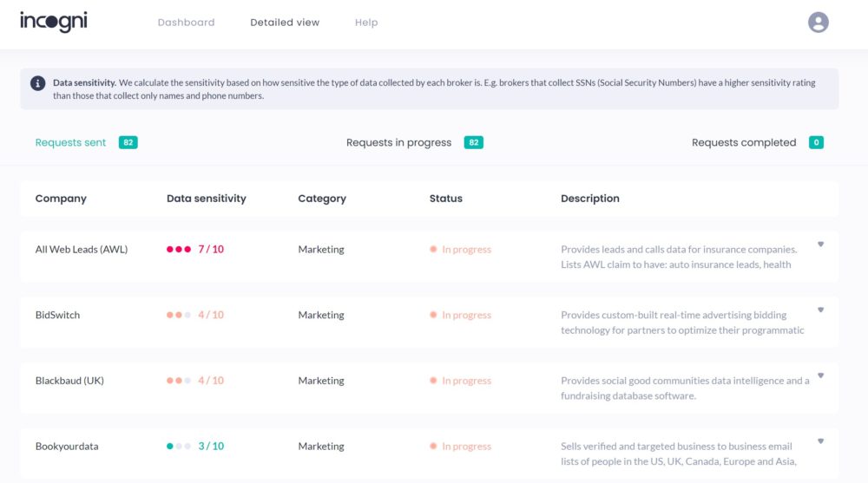Viewport: 868px width, 483px height.
Task: Click the 82 badge beside Requests in progress
Action: coord(473,142)
